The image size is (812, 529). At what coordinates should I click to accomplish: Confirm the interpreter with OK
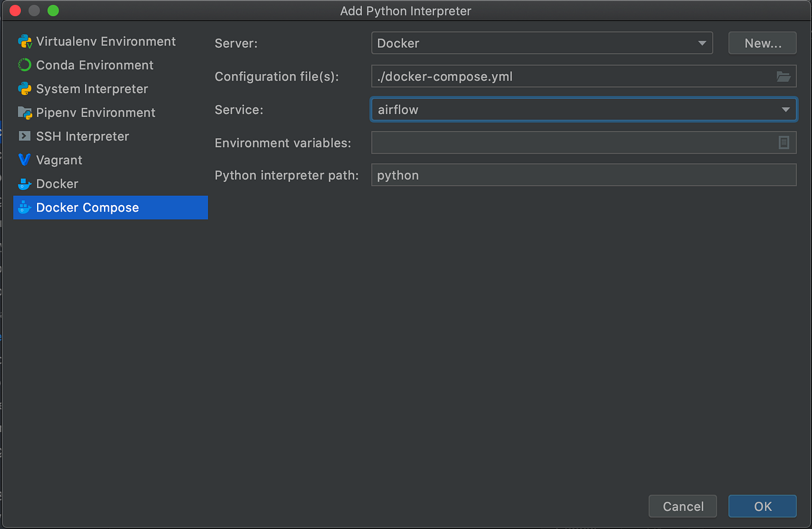pyautogui.click(x=762, y=506)
